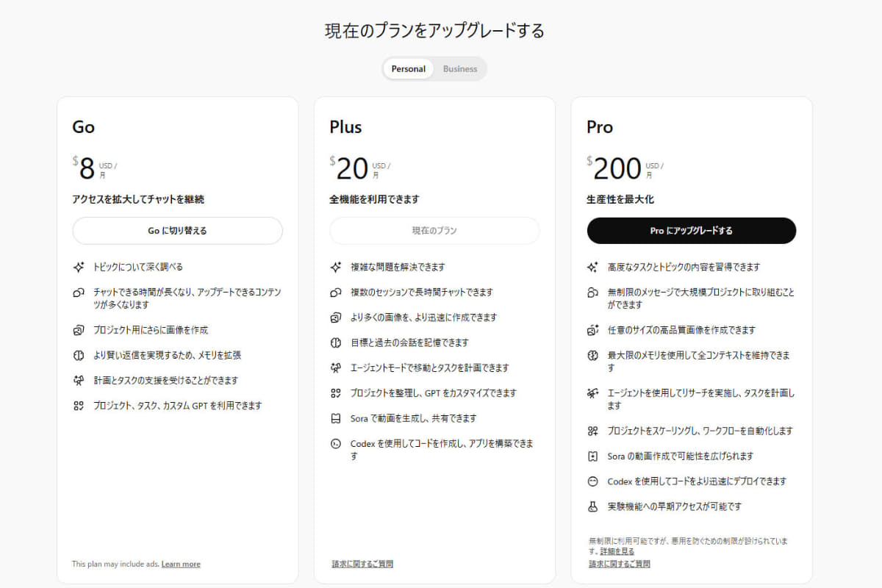Screen dimensions: 882x588
Task: Click the text Sora で動画を生成し、共有できます
Action: [414, 418]
